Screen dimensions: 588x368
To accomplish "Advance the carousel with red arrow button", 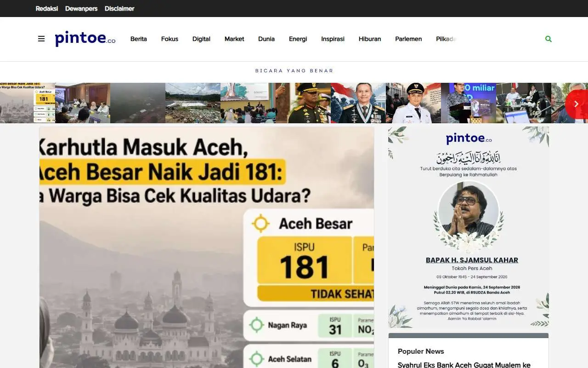I will 577,104.
